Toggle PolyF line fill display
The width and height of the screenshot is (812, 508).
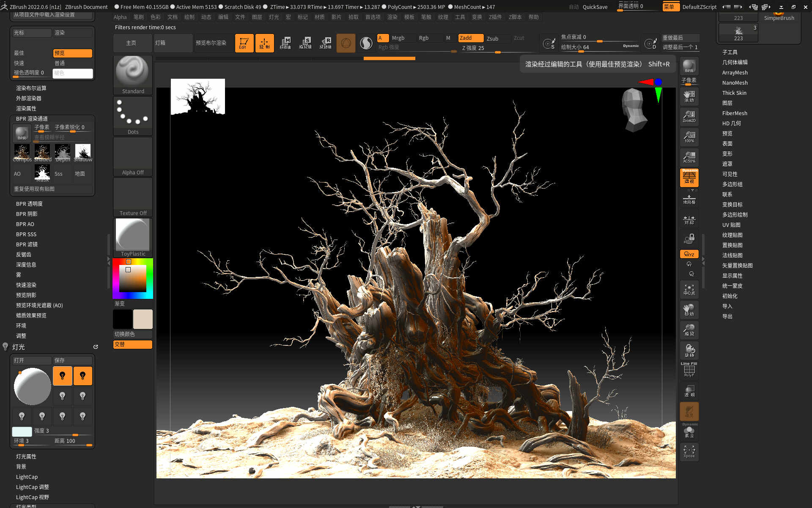click(689, 371)
